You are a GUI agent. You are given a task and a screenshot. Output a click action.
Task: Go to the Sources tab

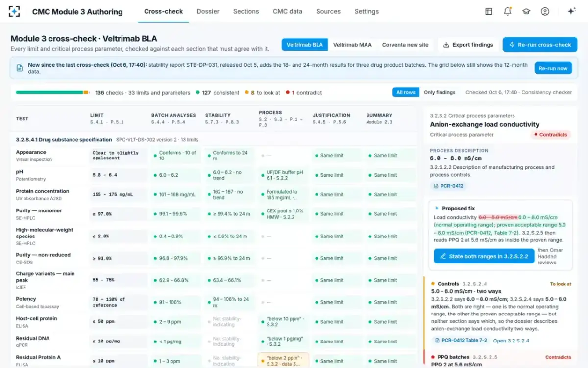pos(328,11)
